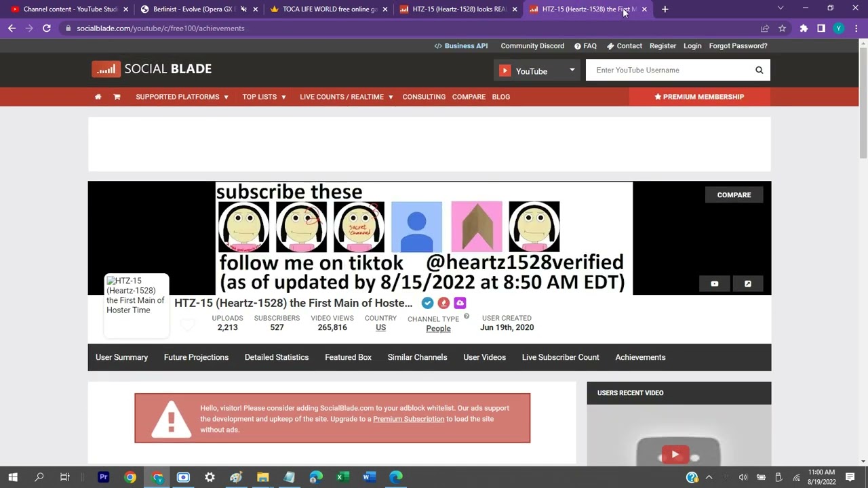Open File Explorer from taskbar
Screen dimensions: 868x488
point(262,477)
